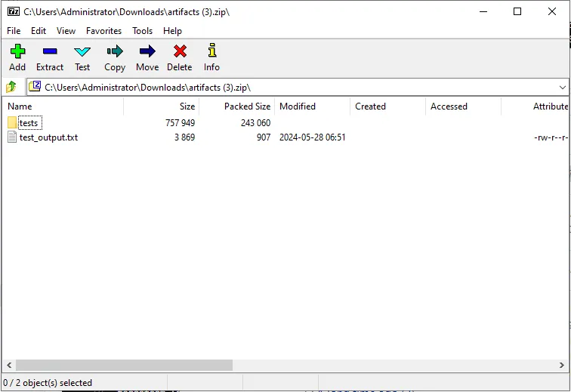Select test_output.txt file
The height and width of the screenshot is (392, 571).
pos(48,137)
